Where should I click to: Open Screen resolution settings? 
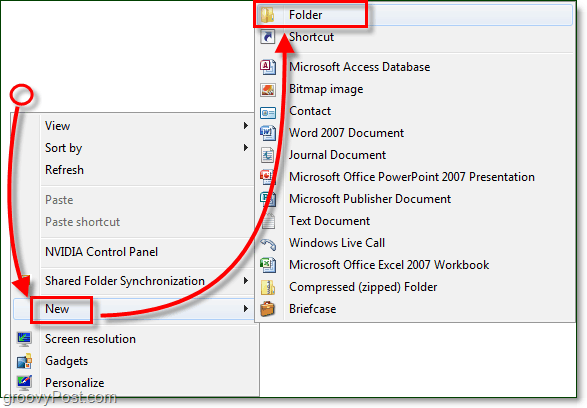tap(136, 339)
